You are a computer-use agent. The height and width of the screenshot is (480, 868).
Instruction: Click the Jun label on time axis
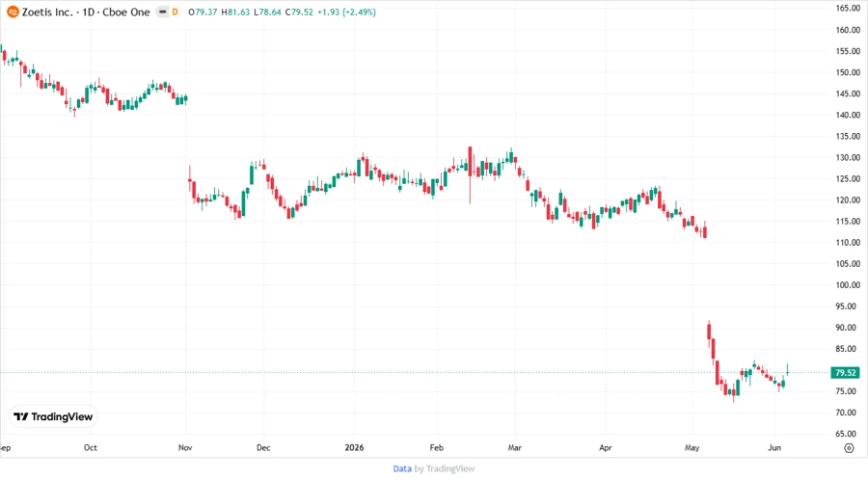[x=774, y=448]
